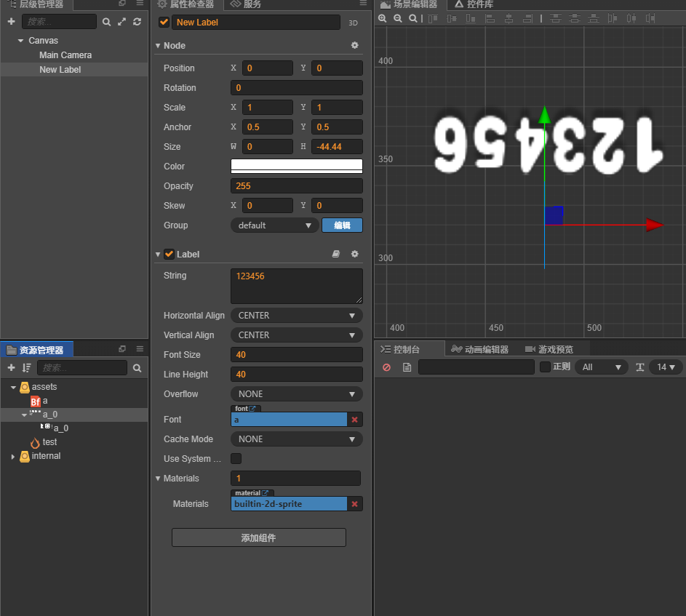
Task: Open the Node section gear settings
Action: pos(354,45)
